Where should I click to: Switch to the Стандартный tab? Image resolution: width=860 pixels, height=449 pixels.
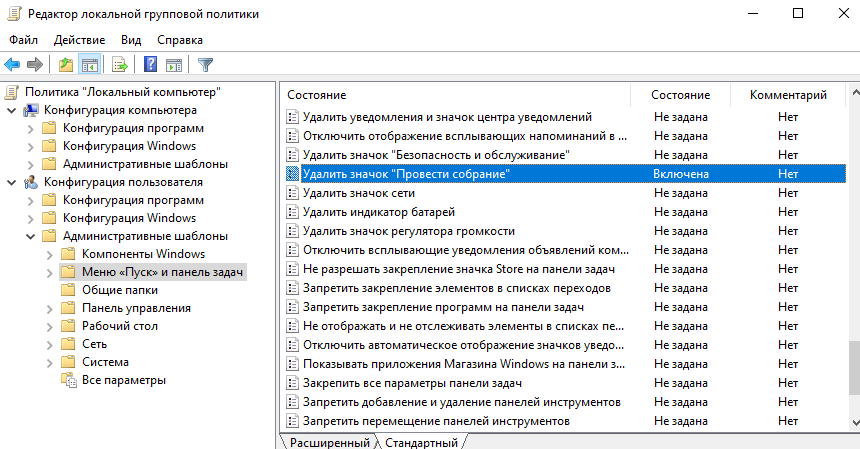(421, 441)
